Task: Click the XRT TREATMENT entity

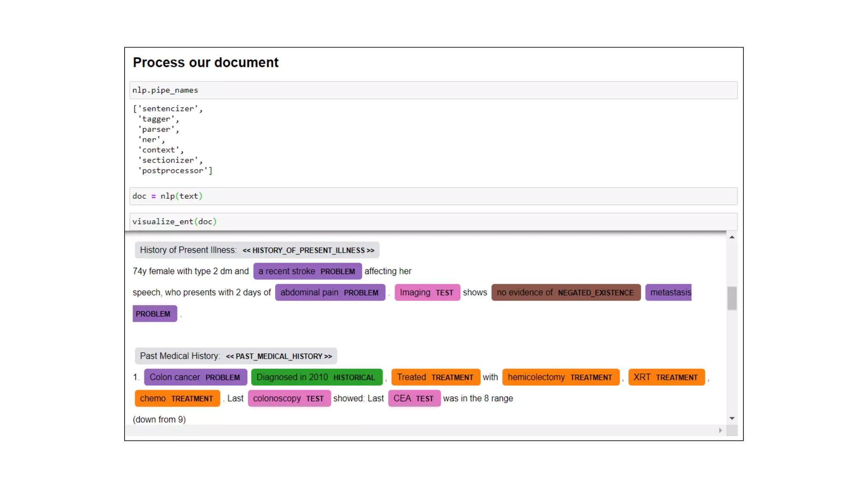Action: click(x=666, y=377)
